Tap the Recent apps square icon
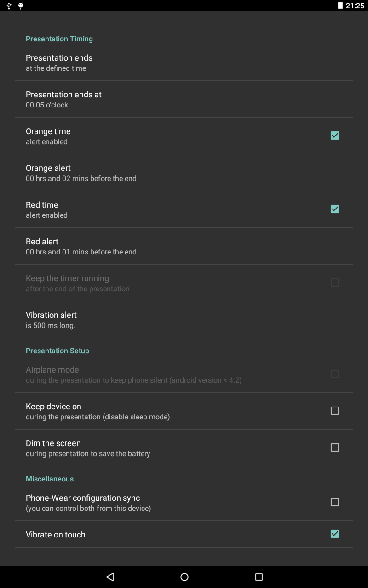 [259, 577]
